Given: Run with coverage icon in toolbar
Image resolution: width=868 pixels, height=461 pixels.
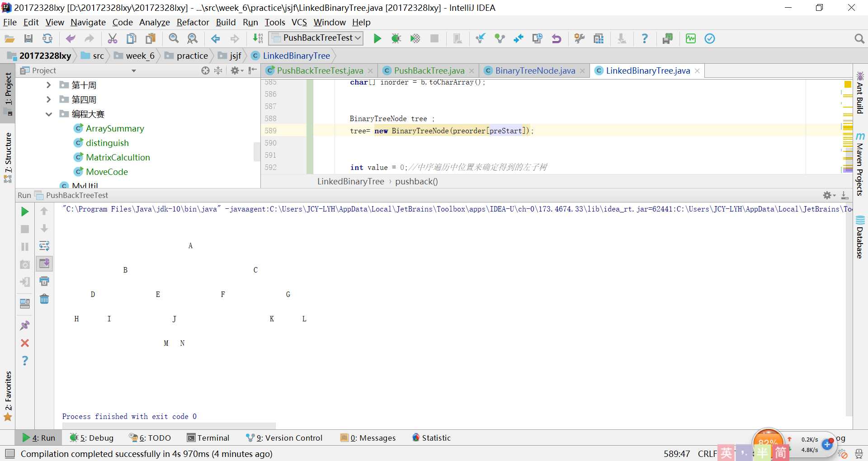Looking at the screenshot, I should tap(415, 39).
